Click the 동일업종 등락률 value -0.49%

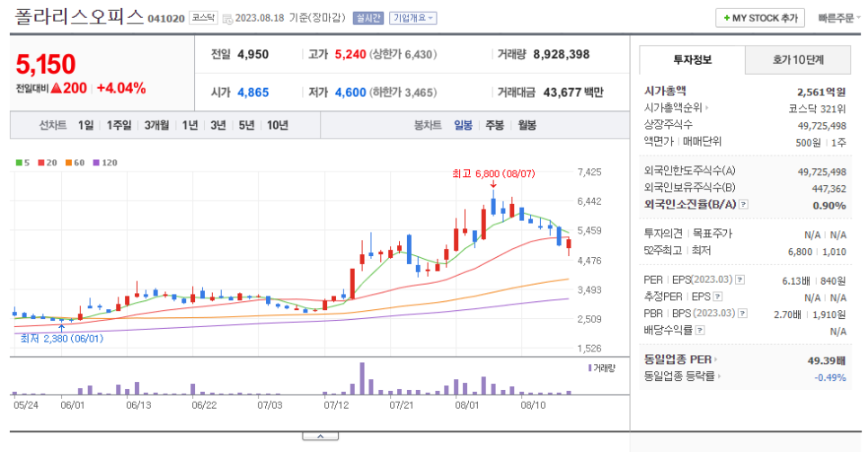click(x=830, y=377)
